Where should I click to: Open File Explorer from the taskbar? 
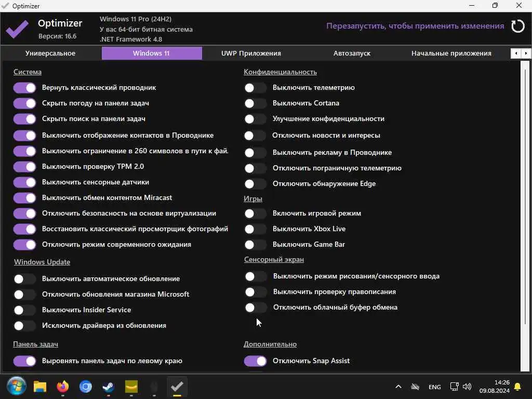pyautogui.click(x=39, y=387)
